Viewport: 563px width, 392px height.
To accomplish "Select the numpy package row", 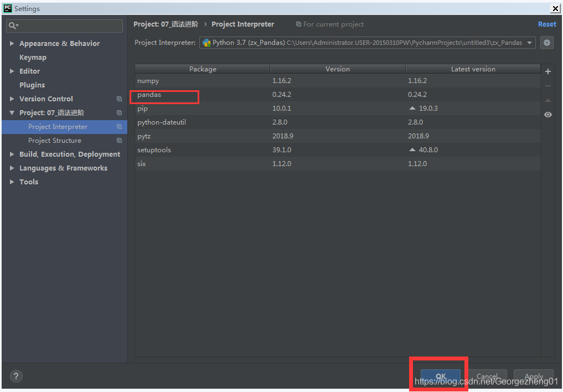I will (x=338, y=81).
